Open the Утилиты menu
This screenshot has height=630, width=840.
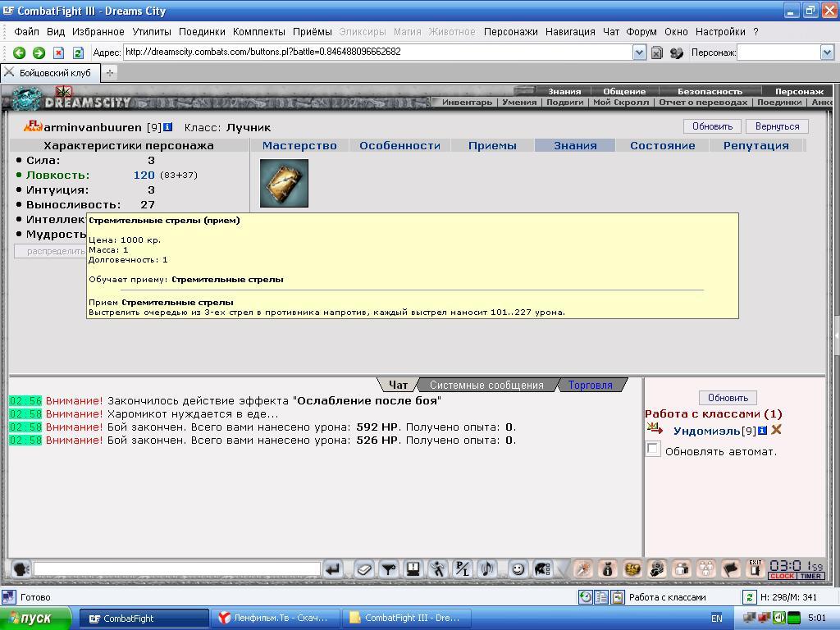tap(152, 32)
